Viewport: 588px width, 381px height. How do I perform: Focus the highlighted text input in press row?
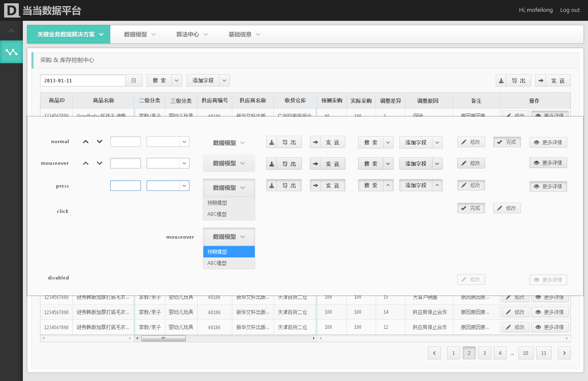(125, 186)
